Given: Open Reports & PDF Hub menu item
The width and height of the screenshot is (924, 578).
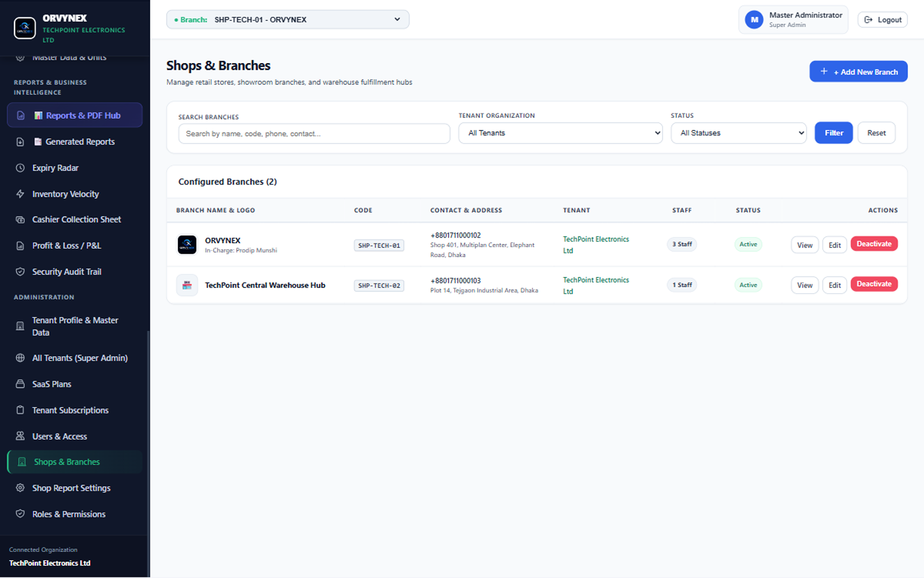Looking at the screenshot, I should click(x=74, y=115).
